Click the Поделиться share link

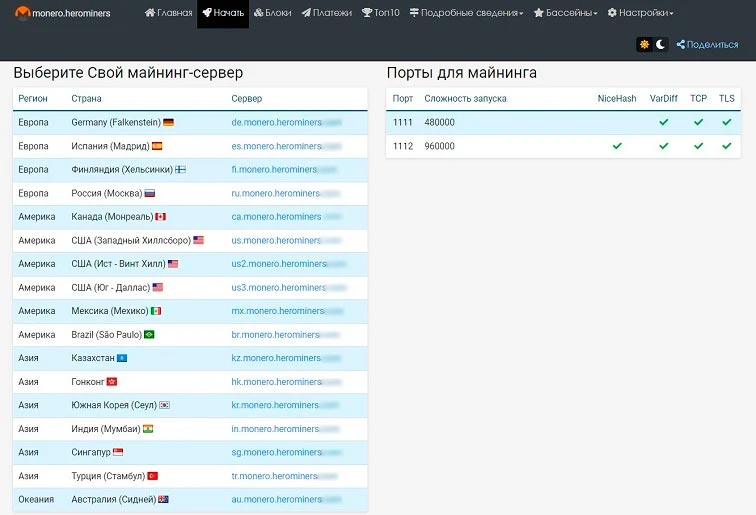707,45
